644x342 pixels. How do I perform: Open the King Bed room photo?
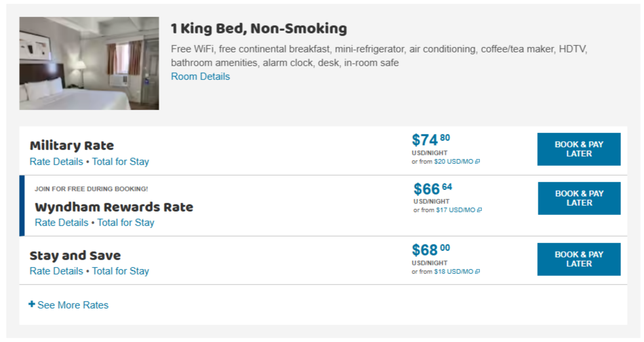tap(89, 63)
